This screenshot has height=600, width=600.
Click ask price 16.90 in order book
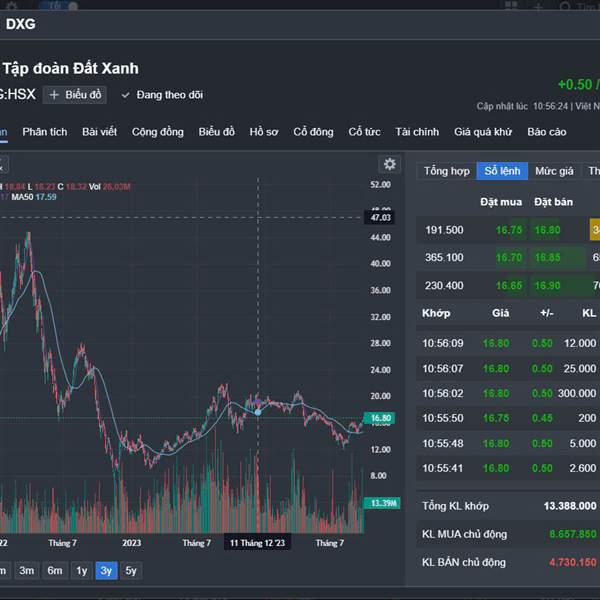548,285
